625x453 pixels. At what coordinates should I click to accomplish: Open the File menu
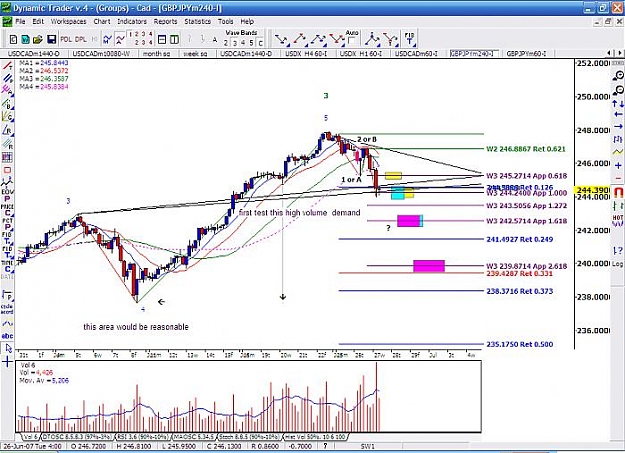[x=20, y=22]
